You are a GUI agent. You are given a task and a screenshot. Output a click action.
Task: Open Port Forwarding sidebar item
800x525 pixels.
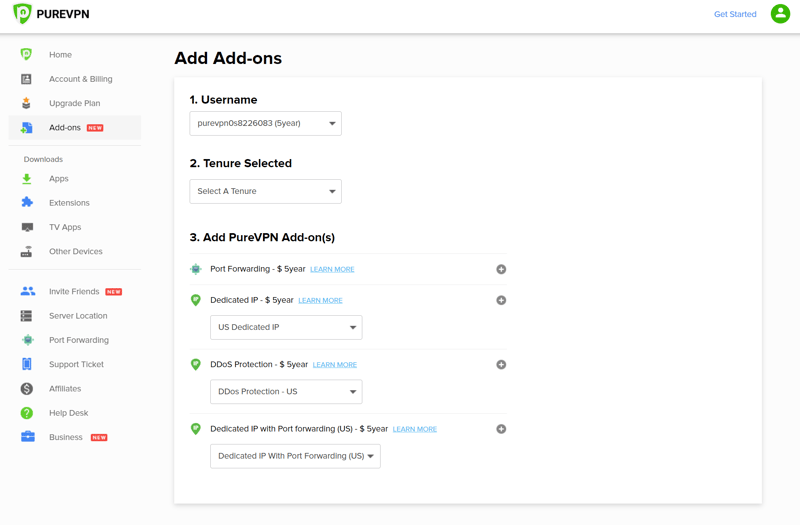(x=79, y=340)
